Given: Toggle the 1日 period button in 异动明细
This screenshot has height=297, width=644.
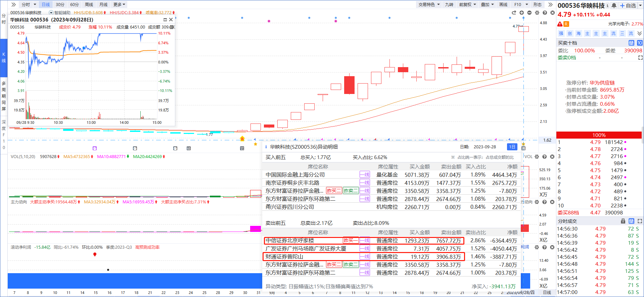Looking at the screenshot, I should tap(512, 147).
